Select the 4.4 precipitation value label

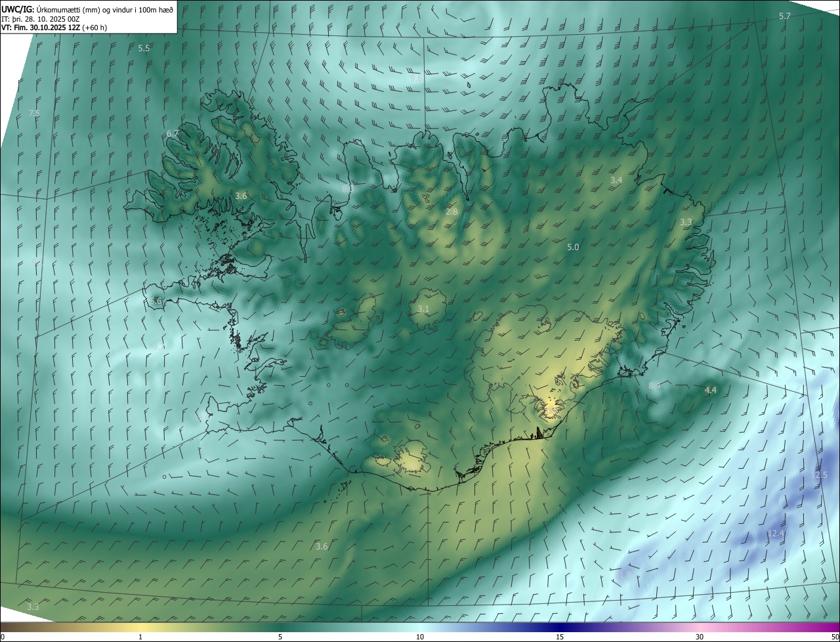710,391
